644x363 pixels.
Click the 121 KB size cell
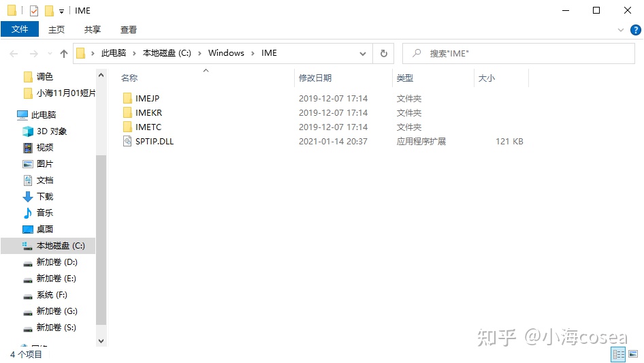tap(509, 142)
